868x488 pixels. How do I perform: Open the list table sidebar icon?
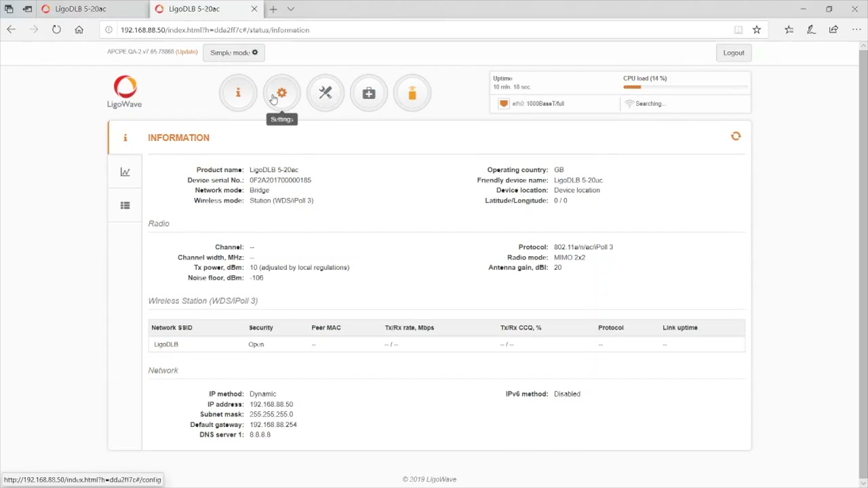(x=125, y=205)
